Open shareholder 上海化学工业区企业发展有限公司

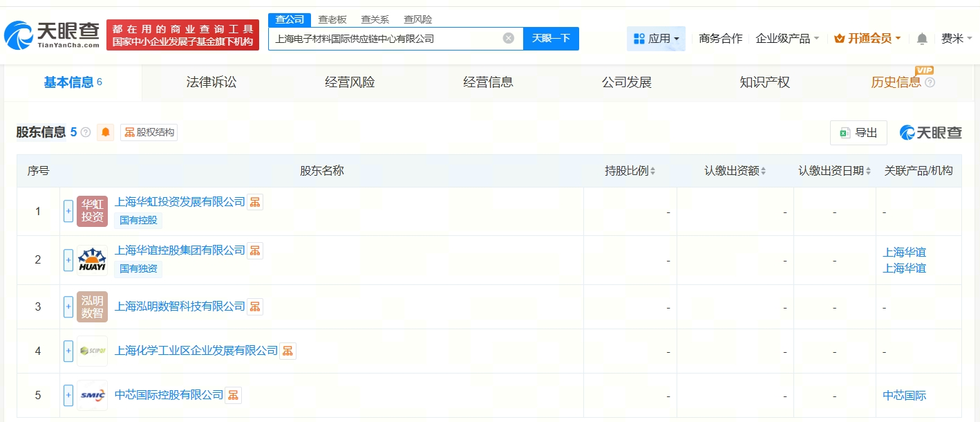point(196,351)
